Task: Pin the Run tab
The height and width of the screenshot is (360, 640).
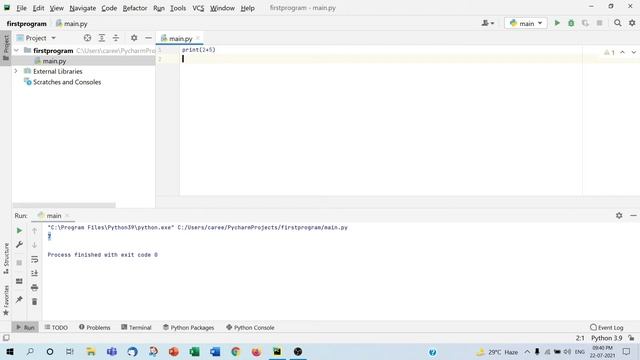Action: tap(19, 299)
